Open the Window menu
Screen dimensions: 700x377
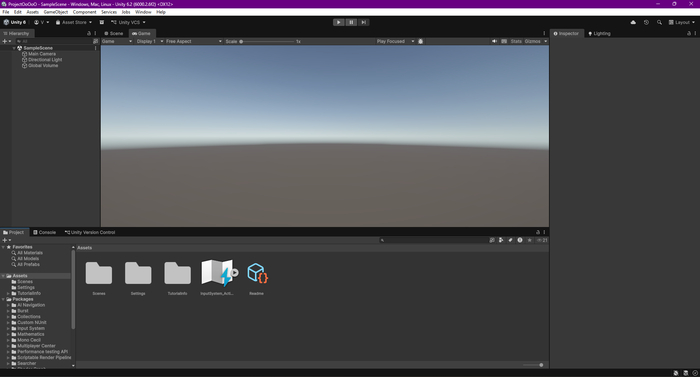point(143,12)
